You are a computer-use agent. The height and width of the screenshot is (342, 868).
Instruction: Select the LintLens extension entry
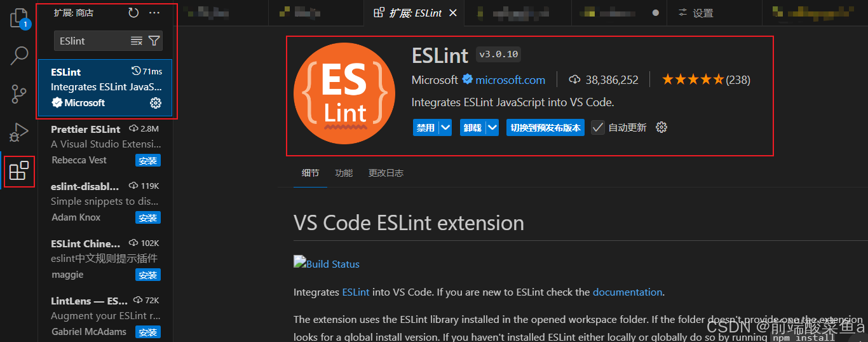pos(105,316)
